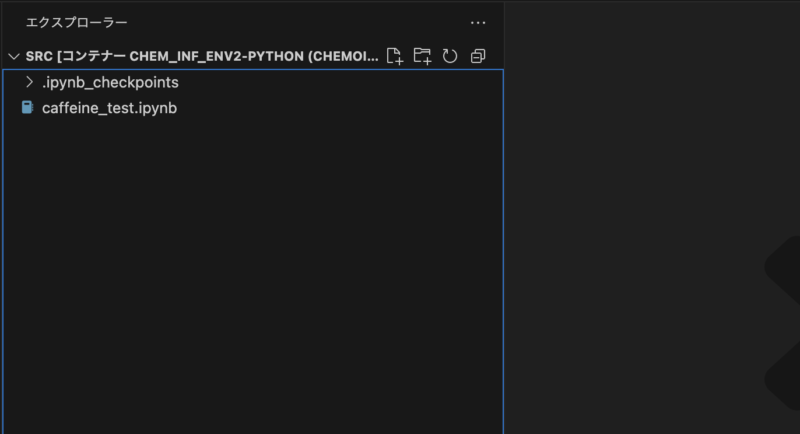Collapse the SRC section chevron

point(14,56)
